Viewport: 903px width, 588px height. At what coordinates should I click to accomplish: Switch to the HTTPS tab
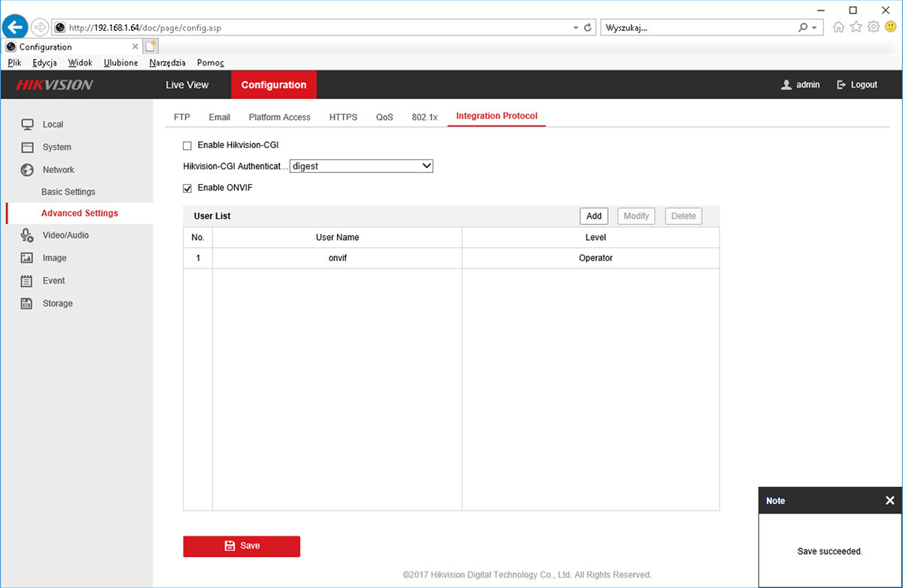[343, 117]
